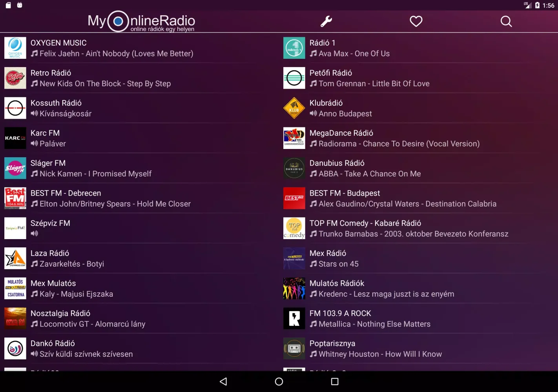Image resolution: width=558 pixels, height=392 pixels.
Task: Tap the Mex Rádió station logo
Action: click(294, 258)
